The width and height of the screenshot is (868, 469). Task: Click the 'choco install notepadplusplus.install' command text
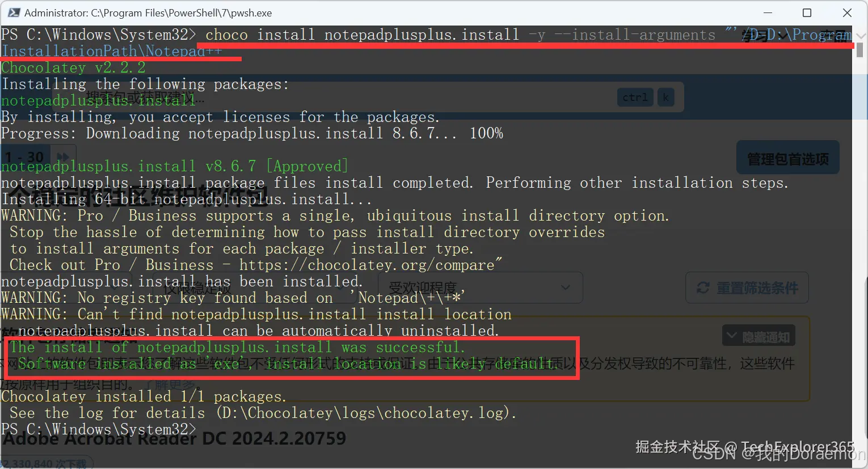(x=362, y=35)
